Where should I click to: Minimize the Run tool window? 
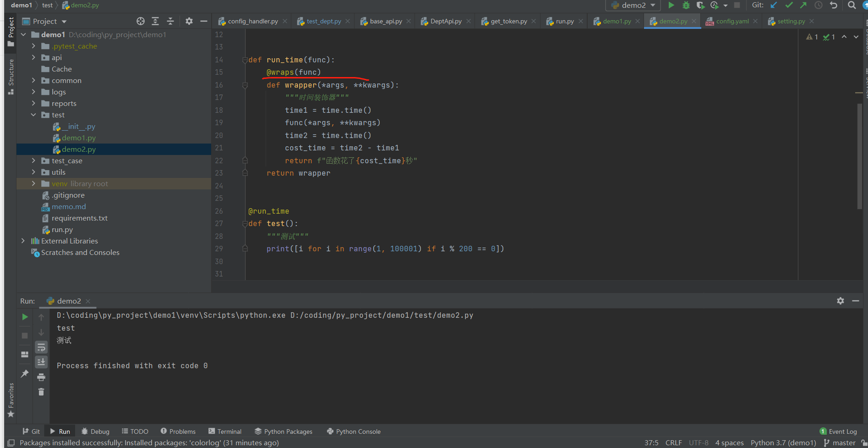856,301
